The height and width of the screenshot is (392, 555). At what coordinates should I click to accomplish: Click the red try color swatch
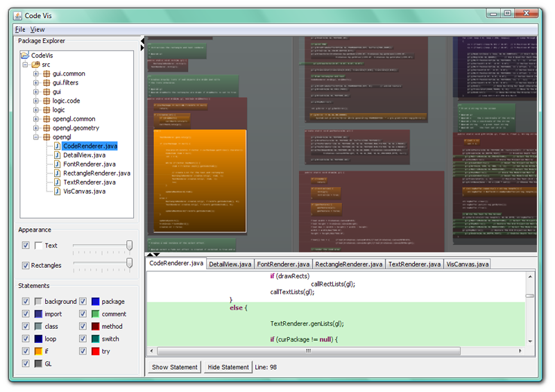coord(95,351)
